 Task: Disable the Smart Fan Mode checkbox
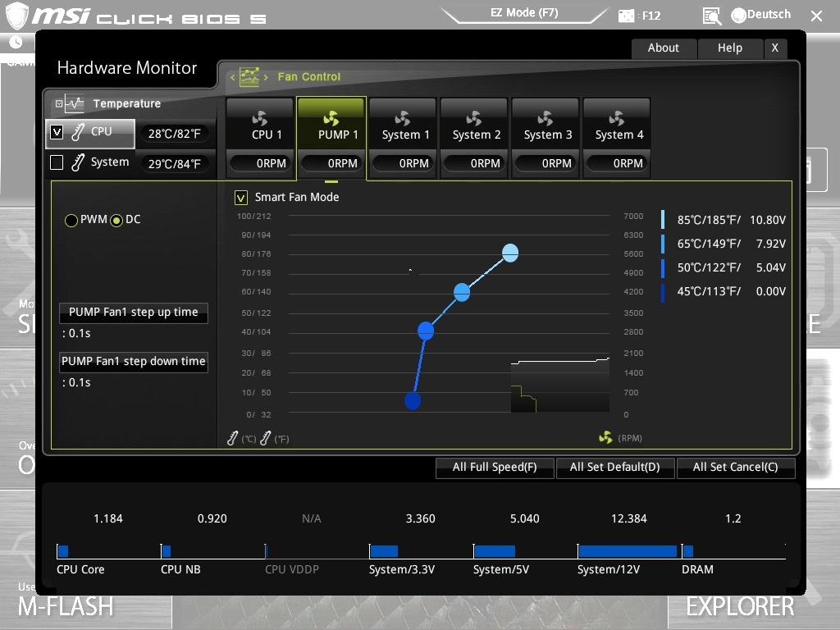click(x=241, y=197)
